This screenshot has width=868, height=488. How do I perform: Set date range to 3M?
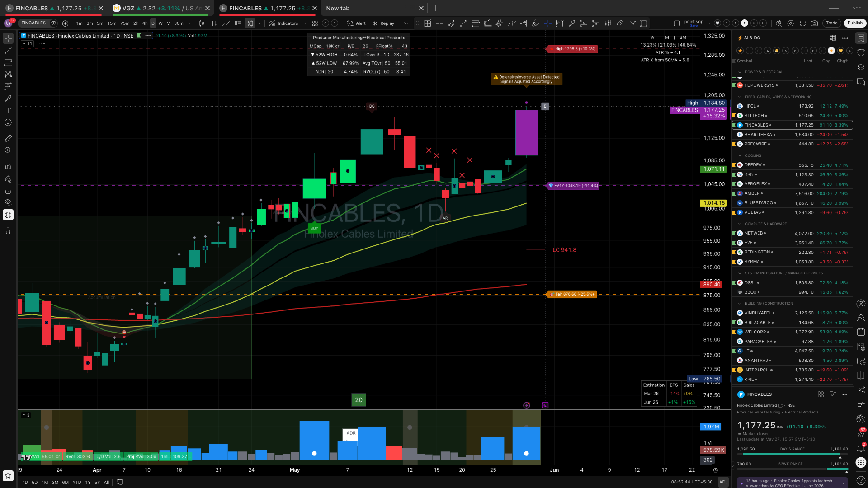pyautogui.click(x=55, y=482)
